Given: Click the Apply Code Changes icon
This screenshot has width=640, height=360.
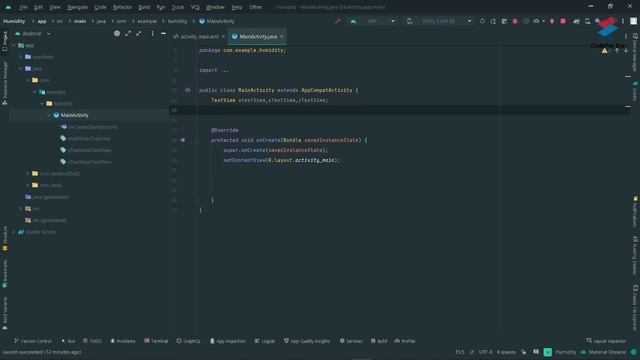Looking at the screenshot, I should click(504, 21).
